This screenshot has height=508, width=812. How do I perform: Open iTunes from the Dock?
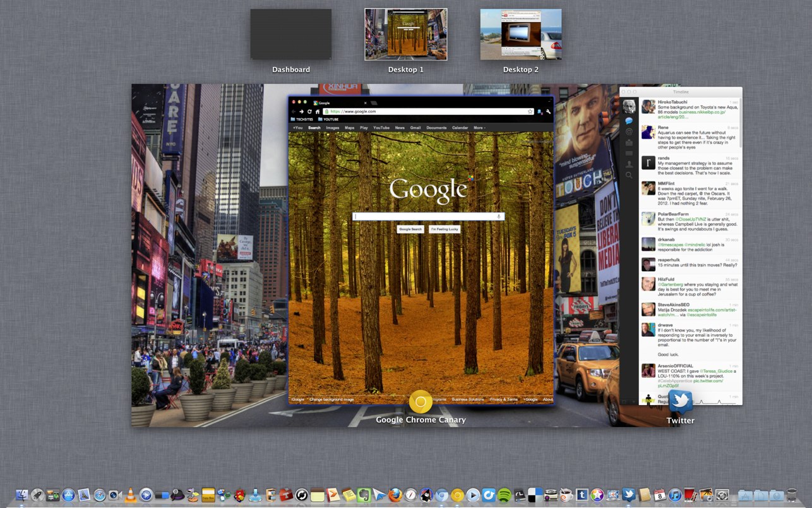tap(675, 495)
